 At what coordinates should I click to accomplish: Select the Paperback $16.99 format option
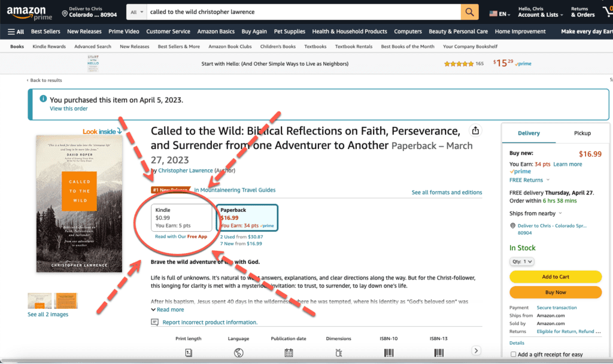247,218
